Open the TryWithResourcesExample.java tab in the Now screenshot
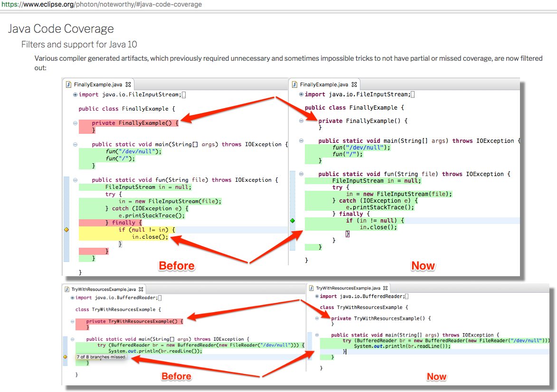 tap(348, 288)
